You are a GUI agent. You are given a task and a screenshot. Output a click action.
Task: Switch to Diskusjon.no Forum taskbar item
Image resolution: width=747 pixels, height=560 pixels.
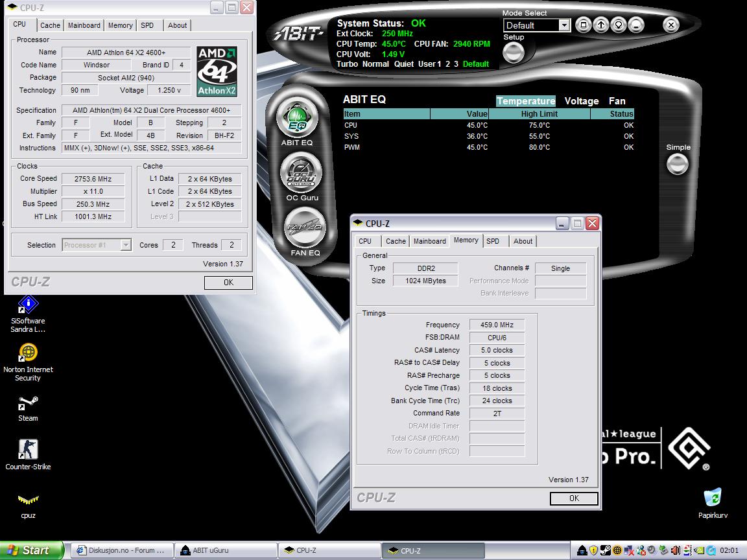[x=122, y=550]
